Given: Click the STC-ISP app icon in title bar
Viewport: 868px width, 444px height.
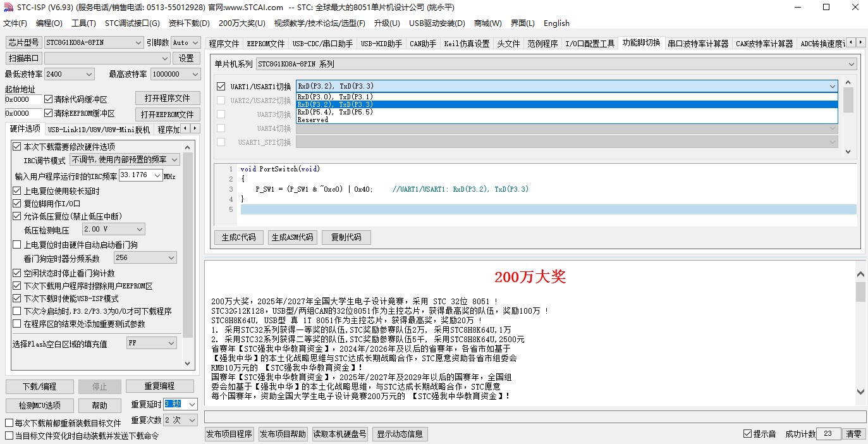Looking at the screenshot, I should click(x=8, y=8).
